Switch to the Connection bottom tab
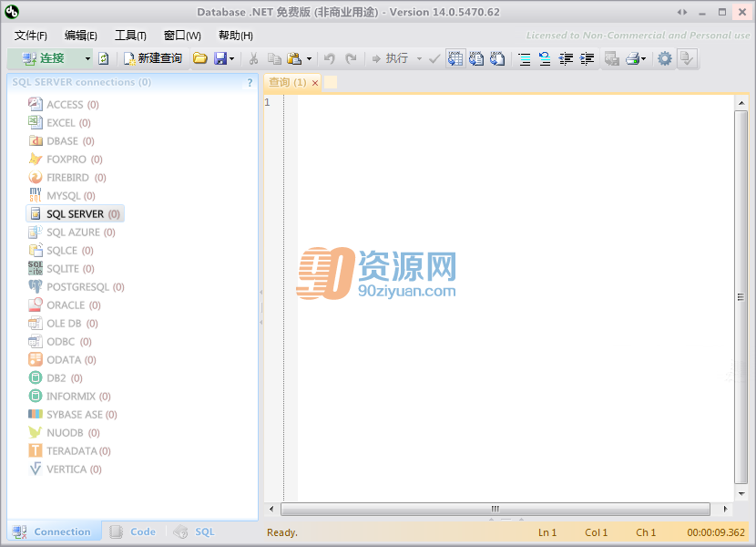The image size is (756, 547). 52,532
